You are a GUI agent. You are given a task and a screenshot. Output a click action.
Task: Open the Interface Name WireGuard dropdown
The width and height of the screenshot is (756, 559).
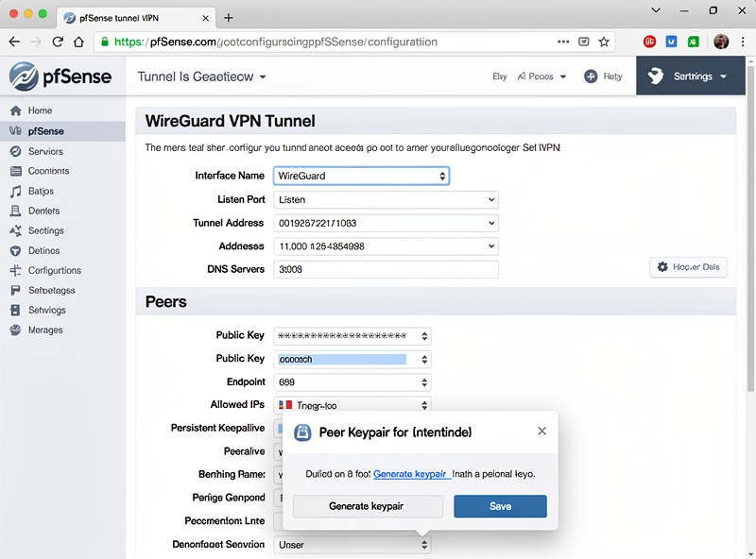(362, 176)
